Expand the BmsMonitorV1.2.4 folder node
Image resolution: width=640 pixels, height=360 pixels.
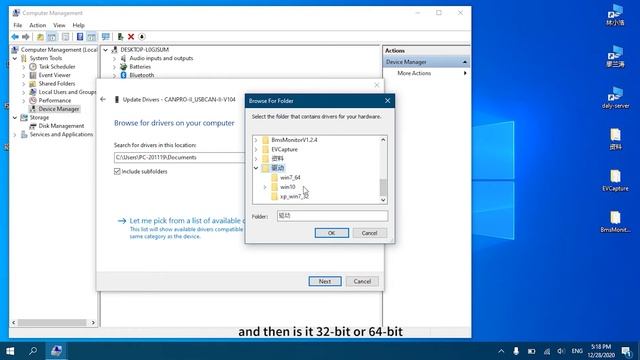pos(256,140)
